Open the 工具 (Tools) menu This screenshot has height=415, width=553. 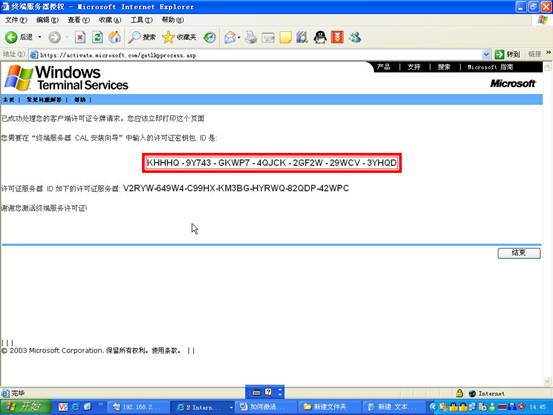tap(141, 20)
